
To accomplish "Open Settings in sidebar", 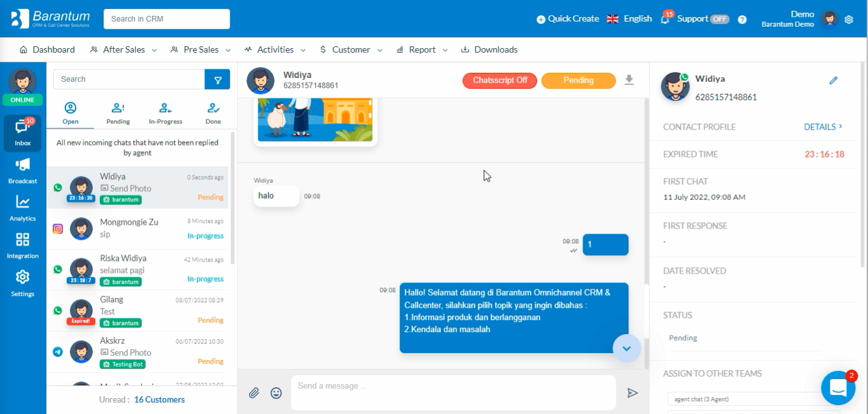I will tap(23, 283).
